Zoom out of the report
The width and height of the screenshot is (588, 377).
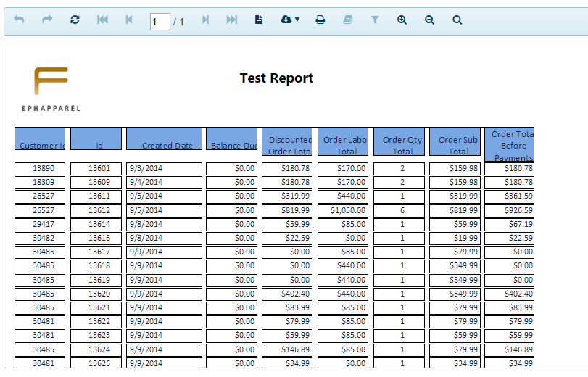coord(429,20)
